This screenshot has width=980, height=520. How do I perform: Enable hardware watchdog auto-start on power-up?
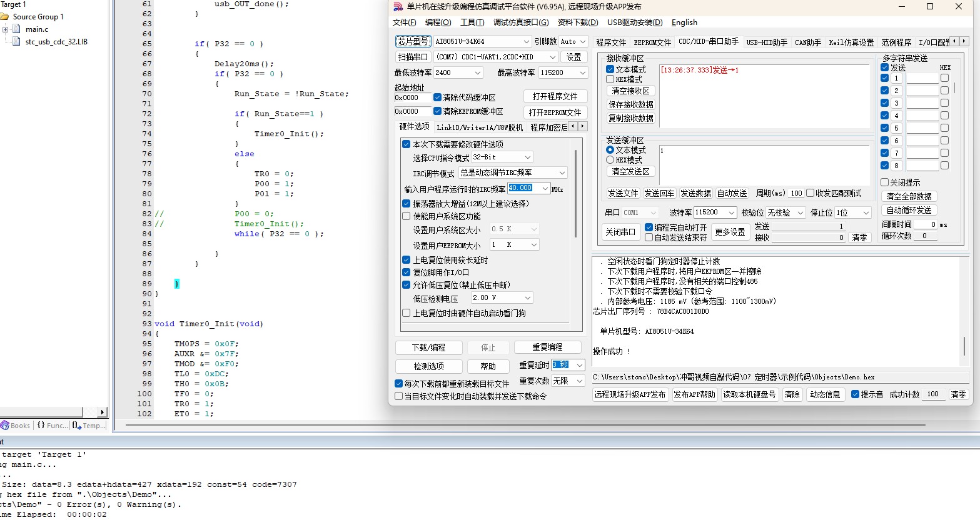click(407, 313)
